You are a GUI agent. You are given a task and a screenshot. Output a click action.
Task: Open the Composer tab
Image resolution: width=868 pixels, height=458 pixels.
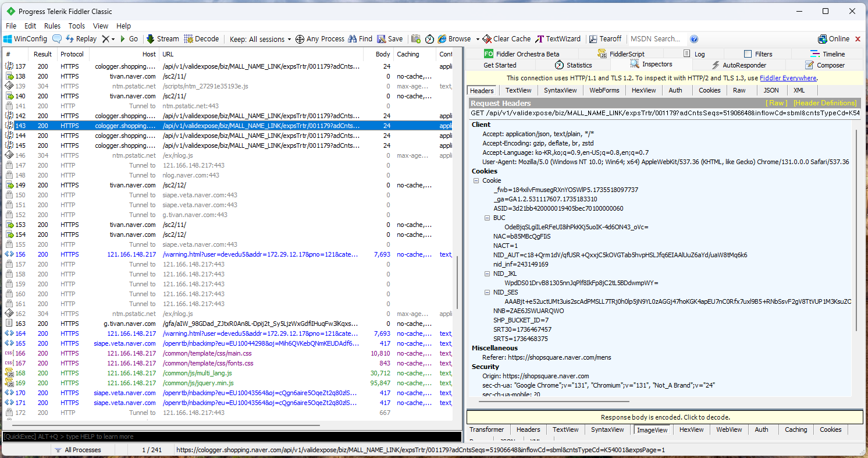pyautogui.click(x=826, y=65)
